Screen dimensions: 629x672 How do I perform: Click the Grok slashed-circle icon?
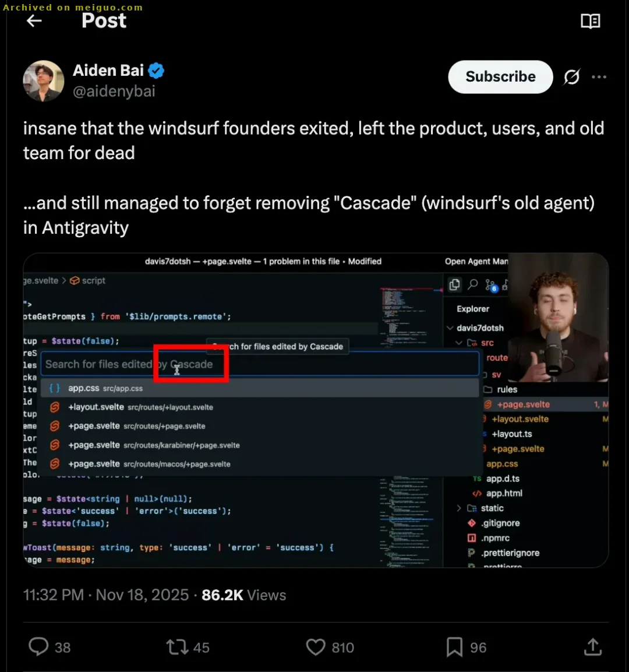tap(572, 77)
